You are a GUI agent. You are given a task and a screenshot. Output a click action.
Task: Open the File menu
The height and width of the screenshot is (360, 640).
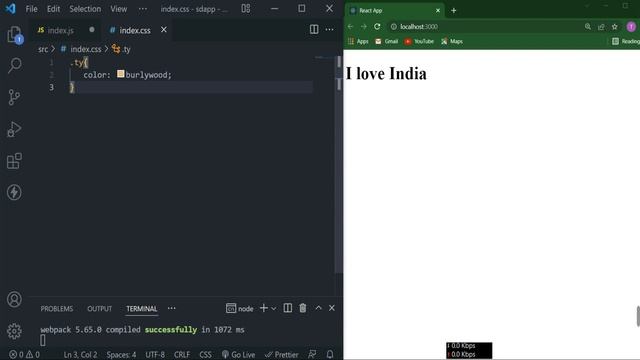31,9
